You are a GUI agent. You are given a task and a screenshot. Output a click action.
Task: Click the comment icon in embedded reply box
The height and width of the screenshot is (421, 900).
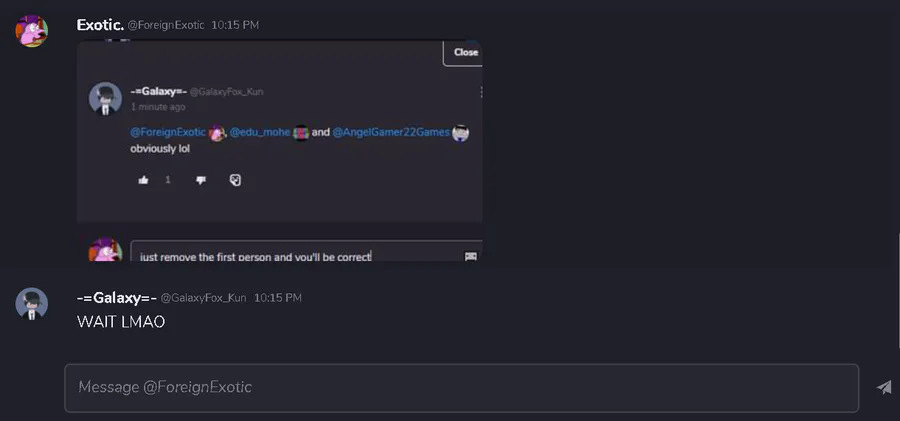coord(471,256)
